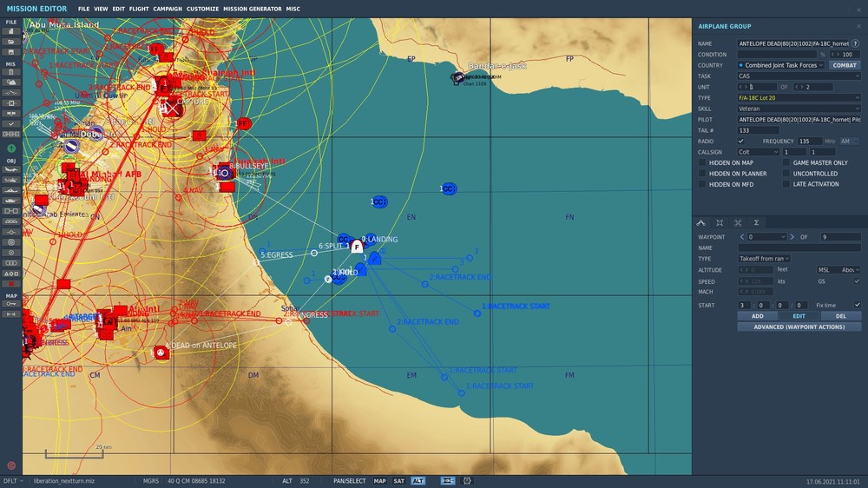
Task: Open trigger rules icon in MIS section
Action: tap(11, 93)
